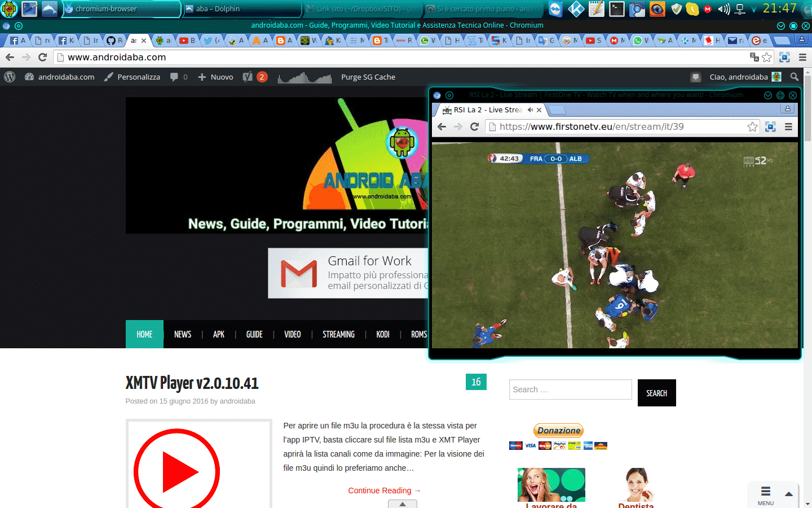
Task: Click the scroll-to-top arrow below Continue Reading
Action: [x=403, y=504]
